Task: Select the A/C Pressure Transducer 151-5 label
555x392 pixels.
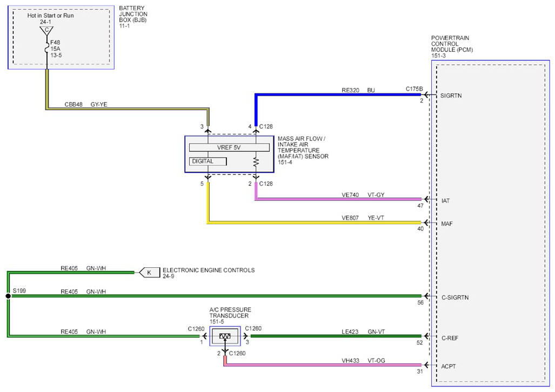Action: click(230, 315)
